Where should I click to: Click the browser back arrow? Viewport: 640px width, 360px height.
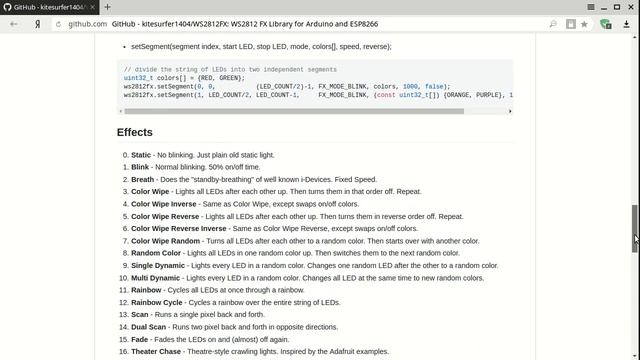pyautogui.click(x=13, y=24)
